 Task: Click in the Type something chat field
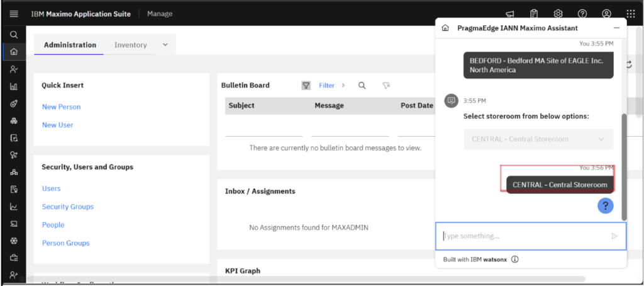(x=531, y=236)
